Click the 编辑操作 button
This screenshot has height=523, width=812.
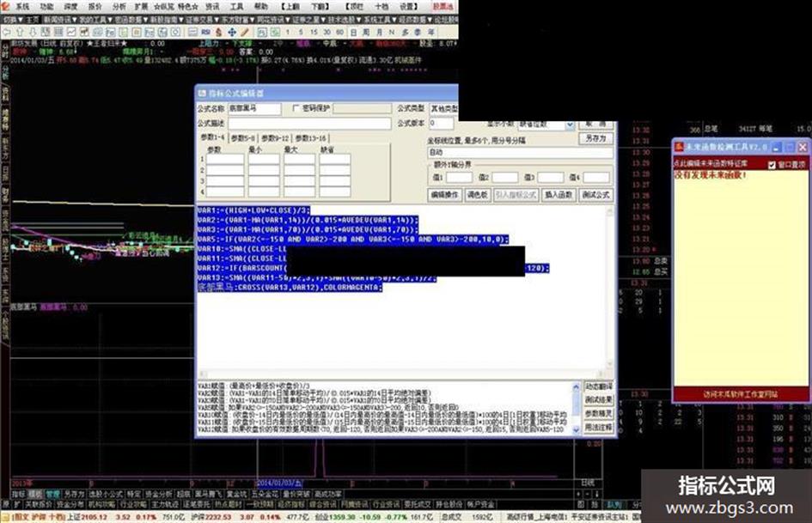[x=445, y=195]
